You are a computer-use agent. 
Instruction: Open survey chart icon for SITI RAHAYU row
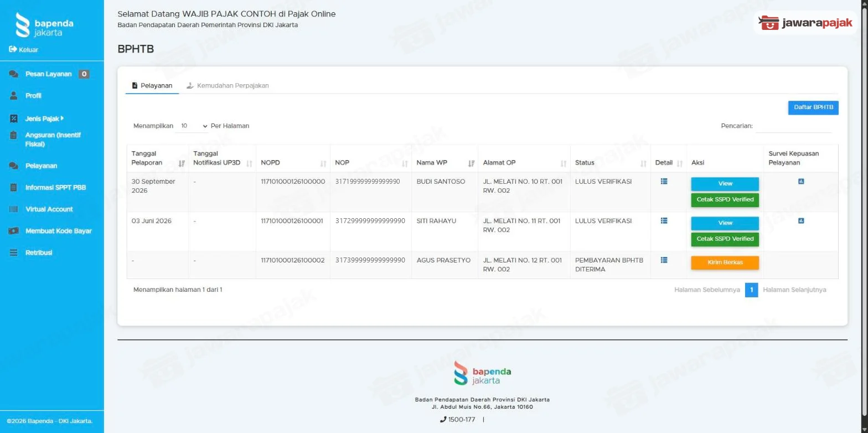pyautogui.click(x=801, y=220)
